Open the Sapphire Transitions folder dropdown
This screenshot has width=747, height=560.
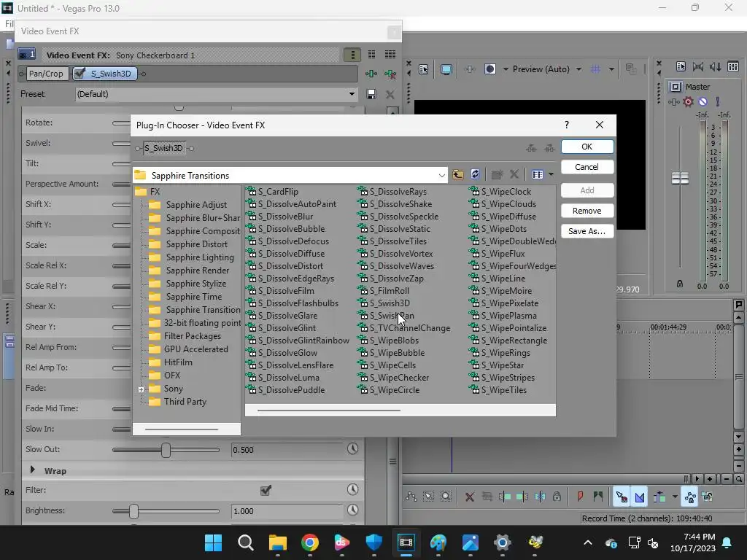pyautogui.click(x=441, y=175)
